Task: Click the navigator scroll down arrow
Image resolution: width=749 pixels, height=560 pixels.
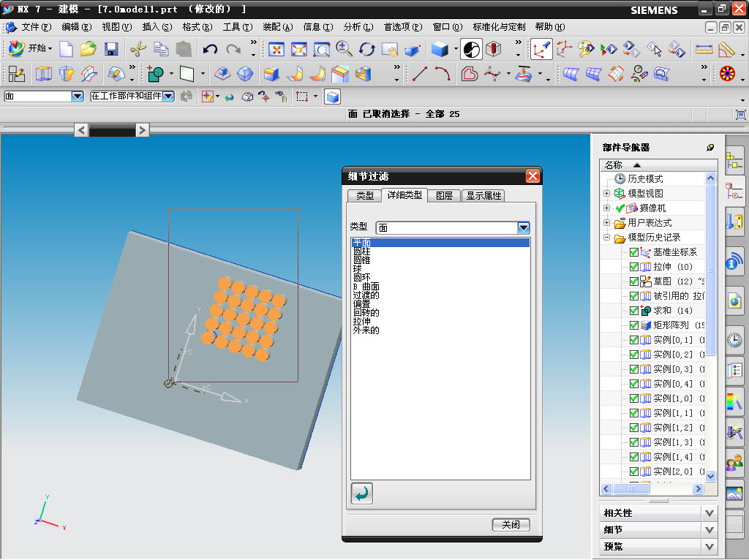Action: point(710,476)
